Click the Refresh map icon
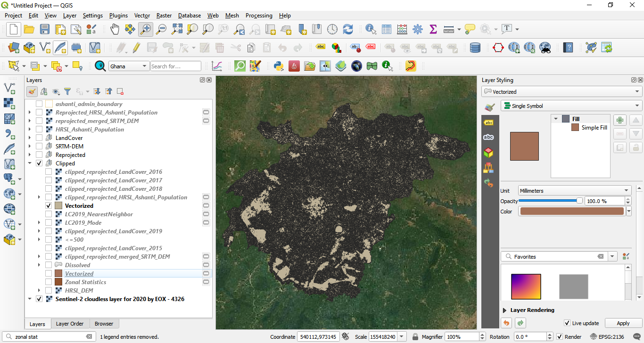This screenshot has width=644, height=343. (x=348, y=29)
